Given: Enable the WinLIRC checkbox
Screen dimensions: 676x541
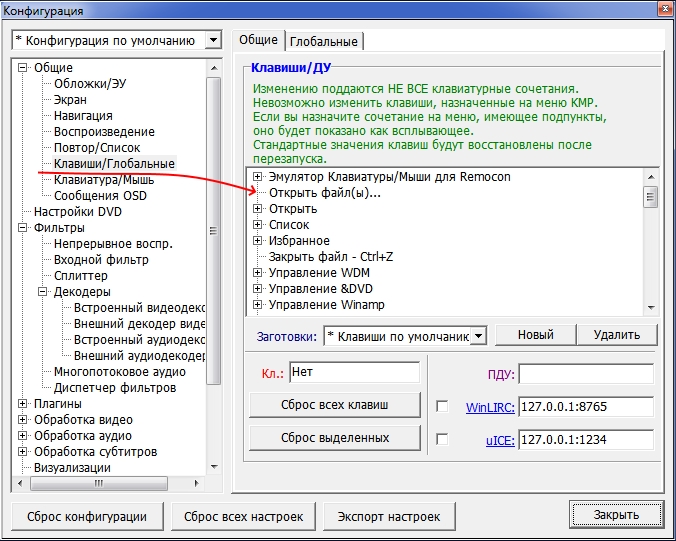Looking at the screenshot, I should click(x=442, y=407).
